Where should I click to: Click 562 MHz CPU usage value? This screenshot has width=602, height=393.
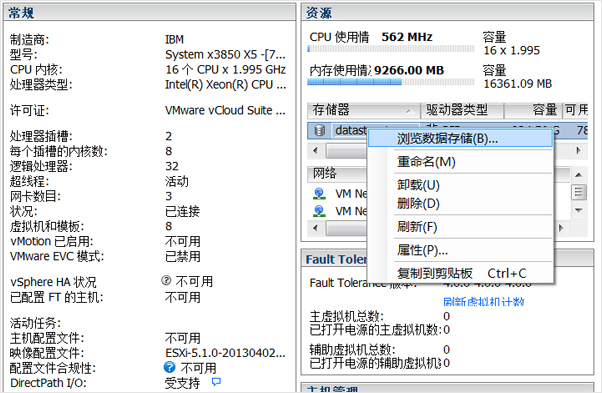point(407,37)
